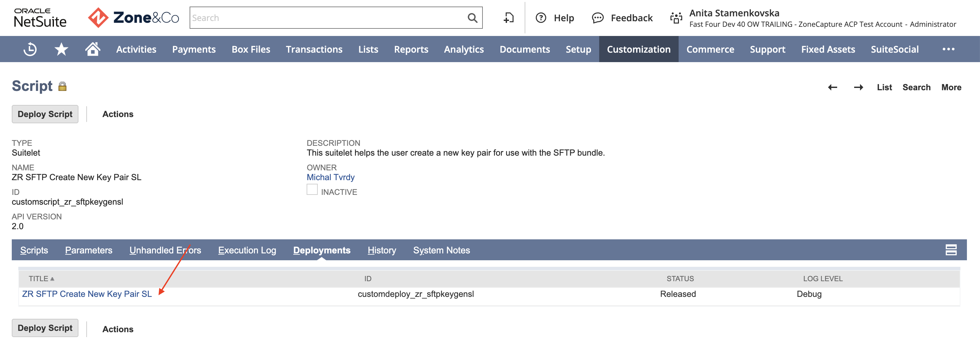Image resolution: width=980 pixels, height=342 pixels.
Task: Click the Deploy Script button
Action: point(44,114)
